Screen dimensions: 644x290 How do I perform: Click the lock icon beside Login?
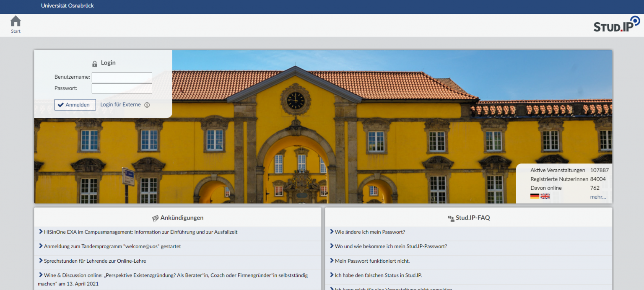pos(94,63)
